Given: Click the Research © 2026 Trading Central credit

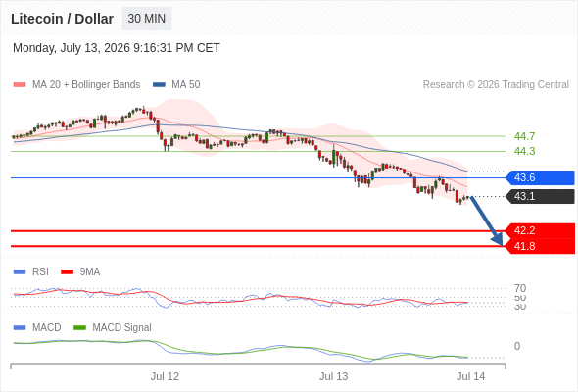Looking at the screenshot, I should [496, 85].
